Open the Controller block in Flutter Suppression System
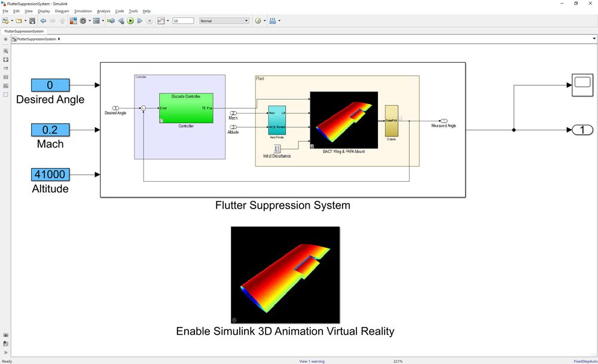598x364 pixels. click(x=185, y=109)
